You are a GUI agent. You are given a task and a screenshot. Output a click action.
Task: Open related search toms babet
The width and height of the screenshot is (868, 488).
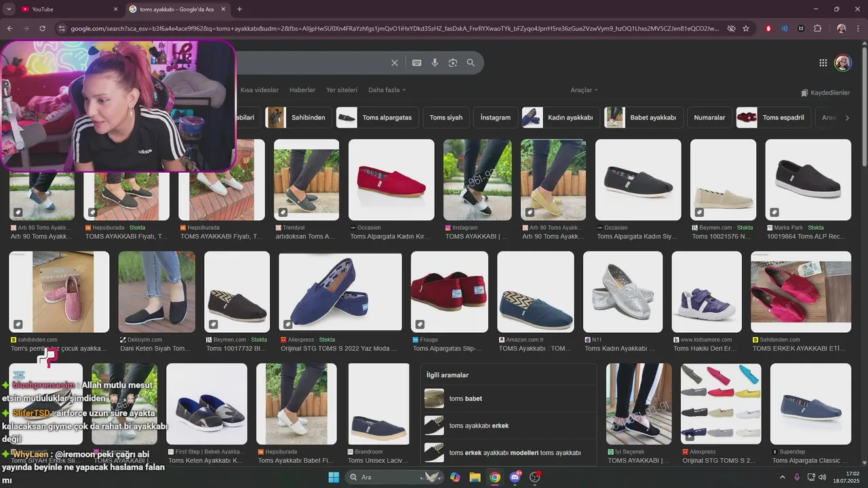pos(509,399)
